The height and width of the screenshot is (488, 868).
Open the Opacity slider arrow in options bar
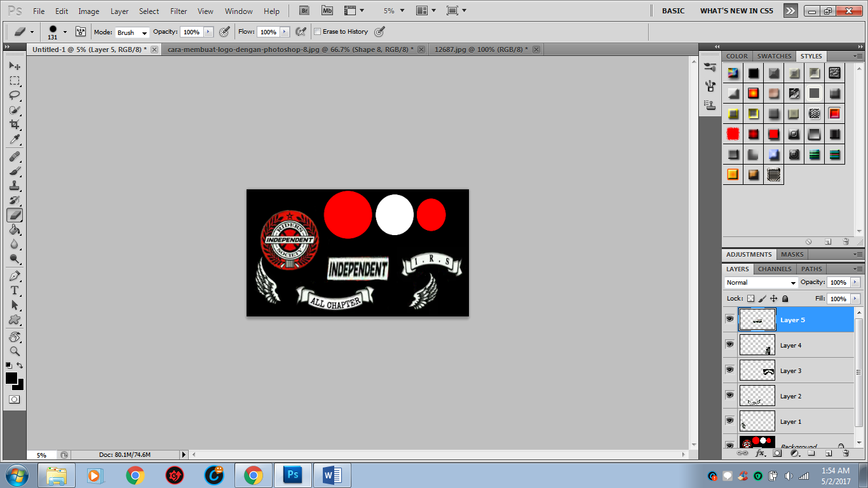(208, 32)
